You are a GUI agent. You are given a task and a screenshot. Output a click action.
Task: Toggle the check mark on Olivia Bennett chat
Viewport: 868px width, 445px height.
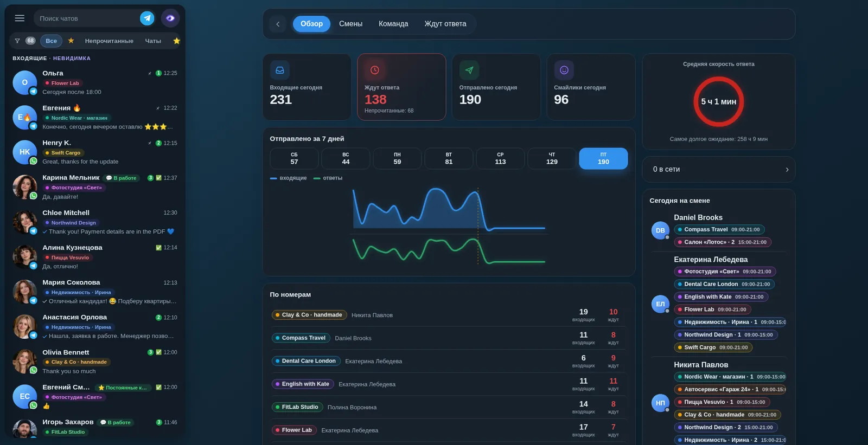point(158,352)
